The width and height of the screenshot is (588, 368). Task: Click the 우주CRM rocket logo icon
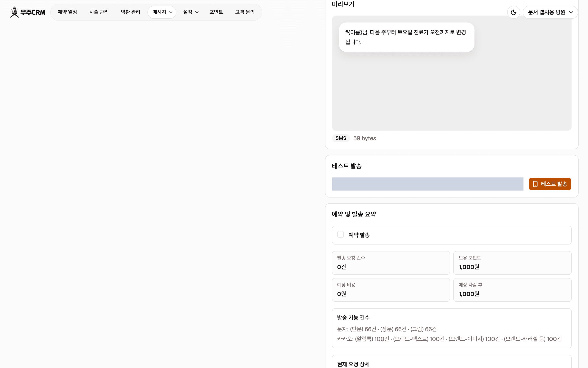click(14, 12)
